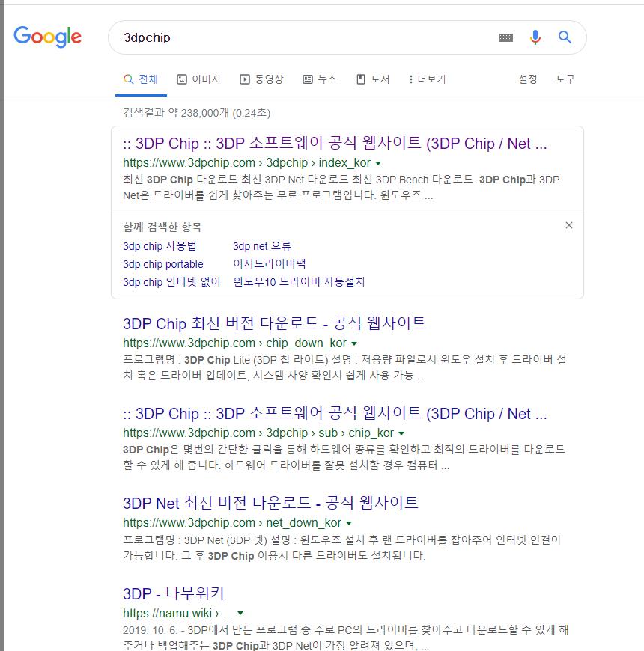Image resolution: width=644 pixels, height=651 pixels.
Task: Click related search '3dp chip portable'
Action: (x=162, y=264)
